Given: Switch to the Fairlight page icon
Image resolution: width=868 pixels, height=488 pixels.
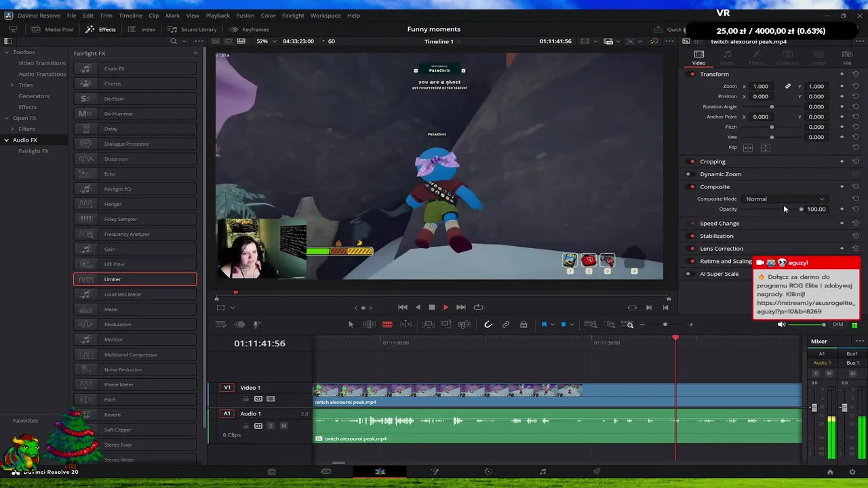Looking at the screenshot, I should [542, 472].
